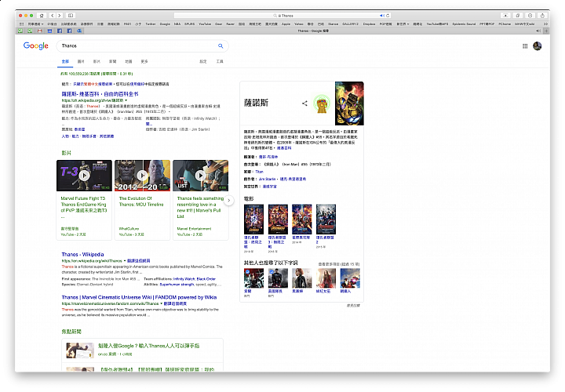Open the Marvel Cinematic Universe Wiki result
Image resolution: width=565 pixels, height=392 pixels.
pyautogui.click(x=139, y=297)
